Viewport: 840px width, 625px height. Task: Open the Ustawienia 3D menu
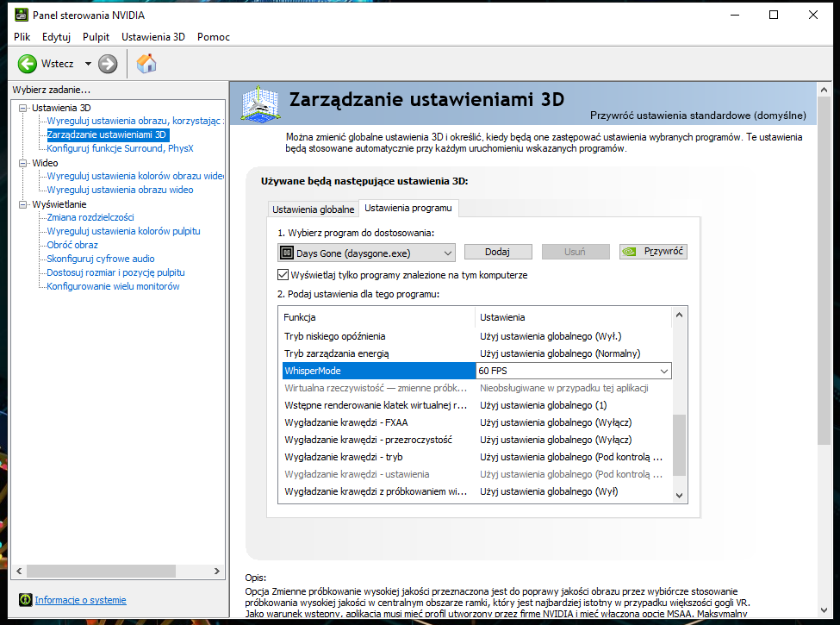(x=153, y=37)
